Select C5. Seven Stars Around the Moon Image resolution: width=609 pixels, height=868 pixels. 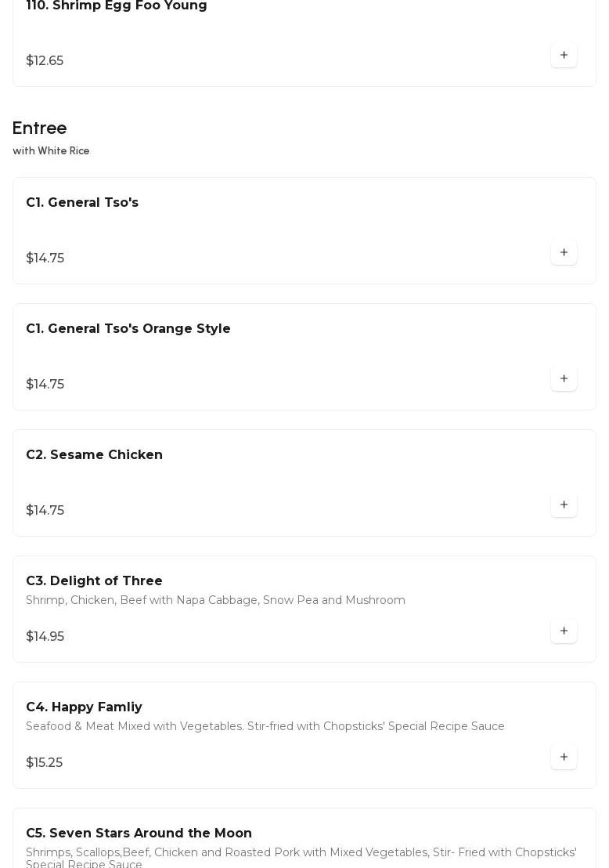139,834
